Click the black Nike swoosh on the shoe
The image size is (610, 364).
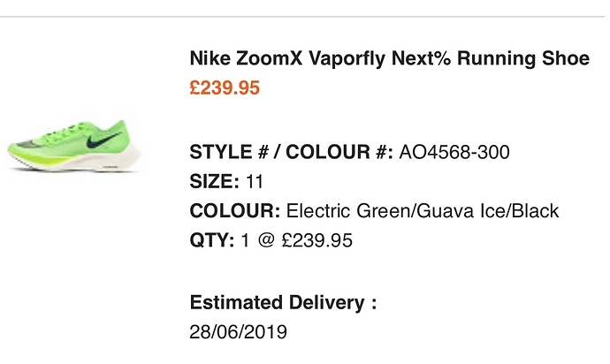pyautogui.click(x=103, y=140)
